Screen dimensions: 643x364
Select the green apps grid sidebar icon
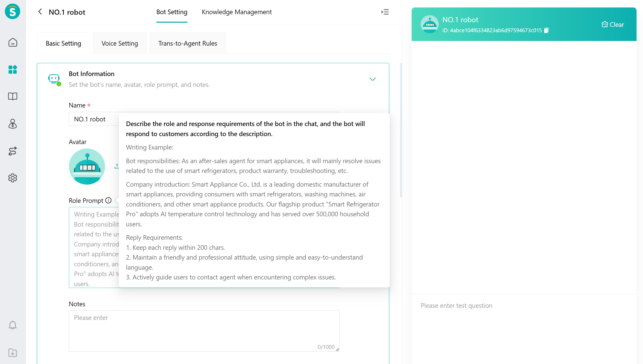pos(13,69)
